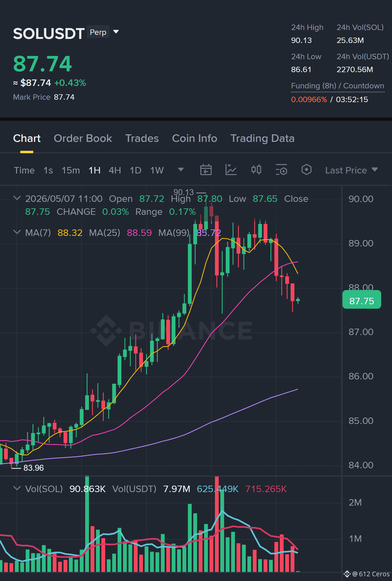Select the 15m timeframe

[71, 170]
